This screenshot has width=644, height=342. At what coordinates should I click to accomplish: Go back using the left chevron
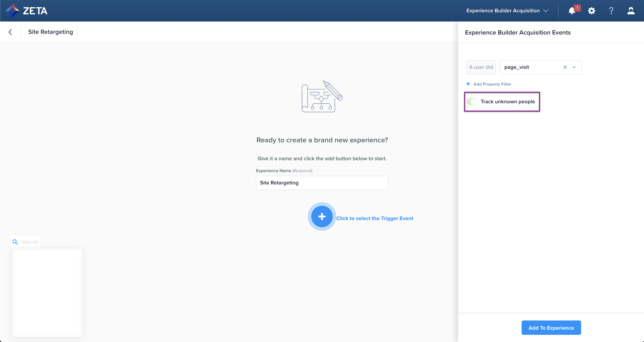(x=10, y=32)
